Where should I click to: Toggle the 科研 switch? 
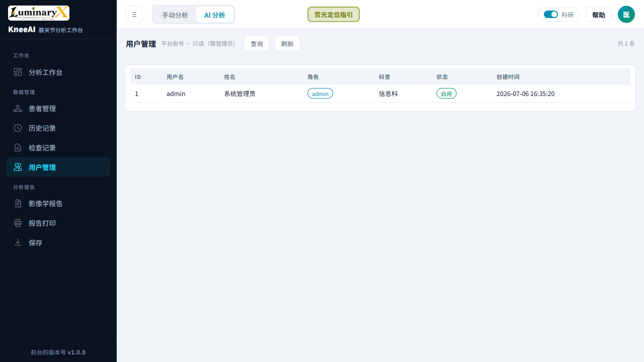coord(551,15)
